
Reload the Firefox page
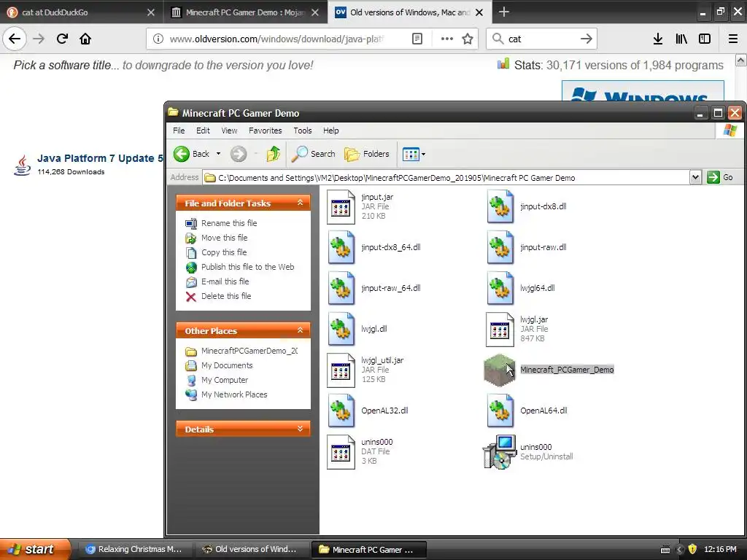(62, 39)
